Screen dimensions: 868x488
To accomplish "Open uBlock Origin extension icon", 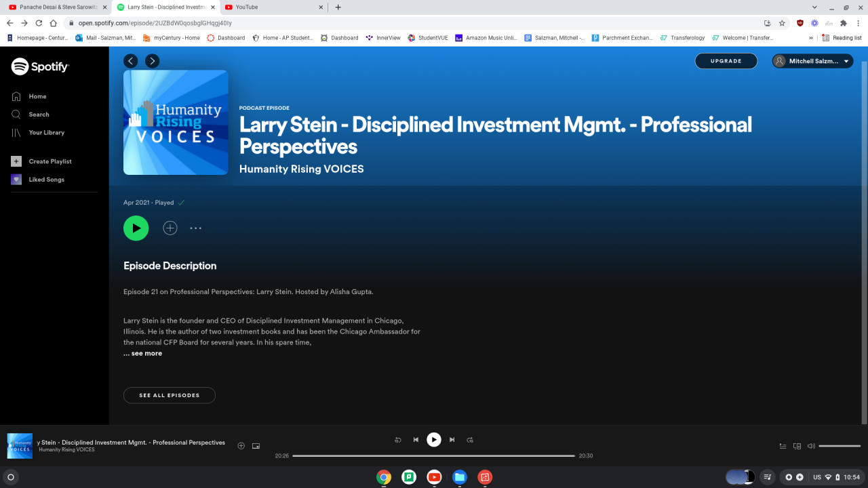I will (800, 22).
